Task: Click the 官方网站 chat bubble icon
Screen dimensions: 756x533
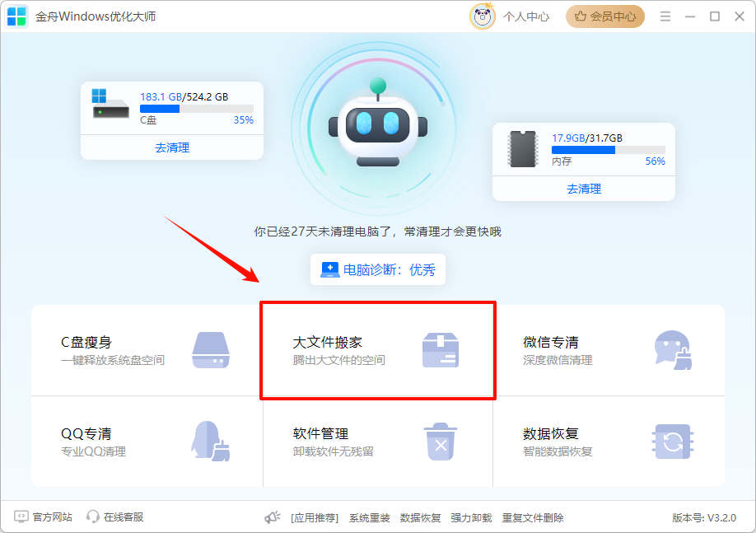Action: coord(22,517)
